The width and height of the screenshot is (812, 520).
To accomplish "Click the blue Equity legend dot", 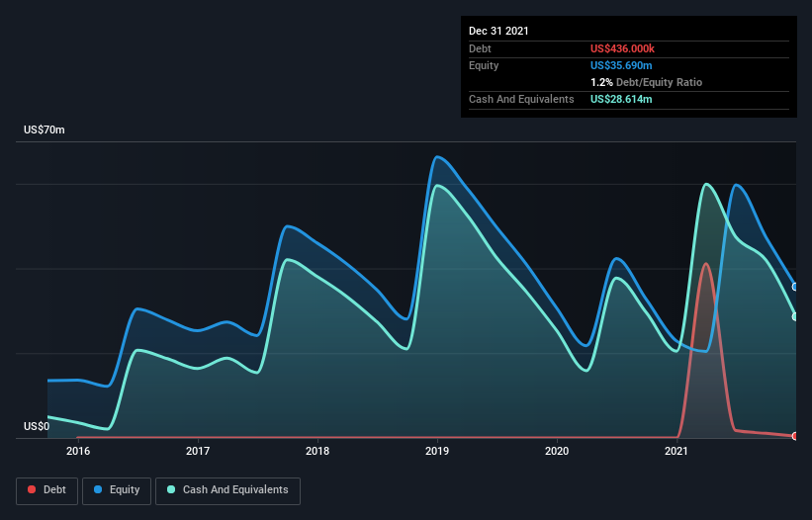I will tap(98, 489).
